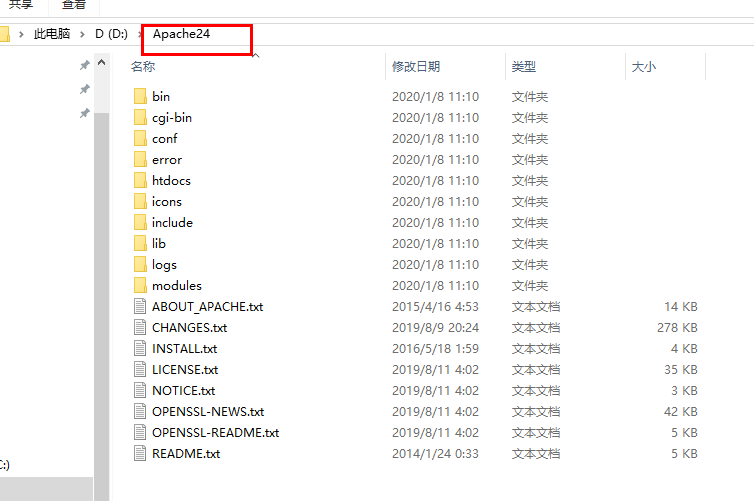Select the README.txt file name
This screenshot has width=754, height=501.
(186, 453)
